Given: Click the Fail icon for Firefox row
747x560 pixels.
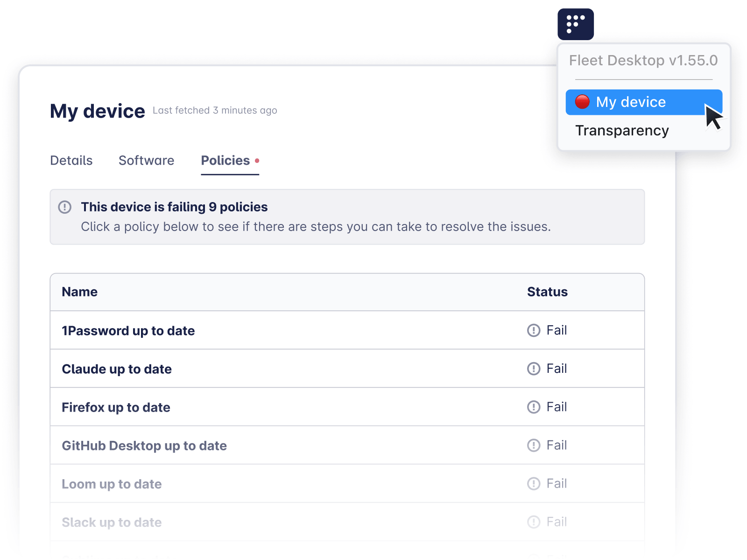Looking at the screenshot, I should [534, 407].
